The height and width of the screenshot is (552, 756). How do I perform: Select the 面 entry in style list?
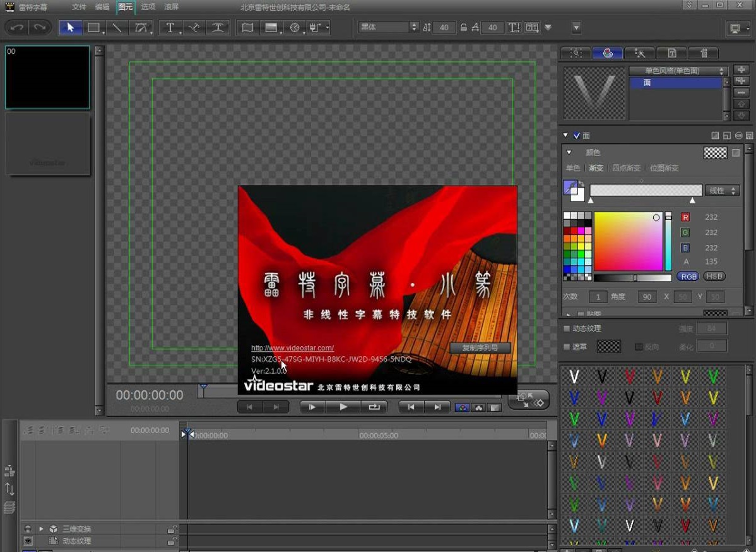pos(675,83)
